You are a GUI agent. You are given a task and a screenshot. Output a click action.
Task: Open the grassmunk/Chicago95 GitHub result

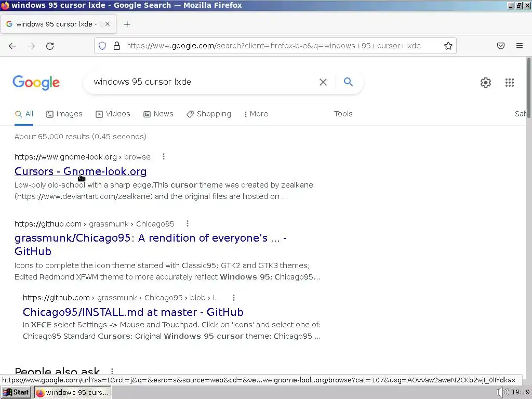click(x=150, y=245)
